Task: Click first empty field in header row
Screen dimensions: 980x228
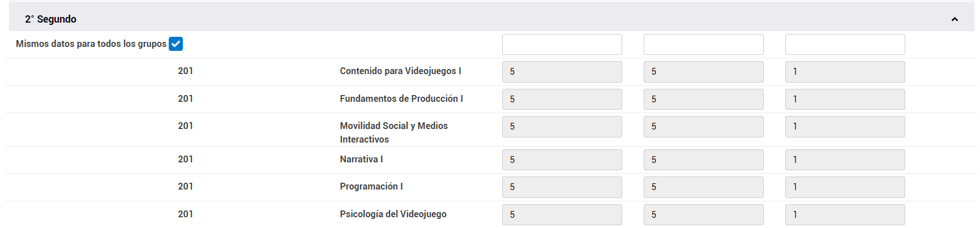Action: tap(562, 45)
